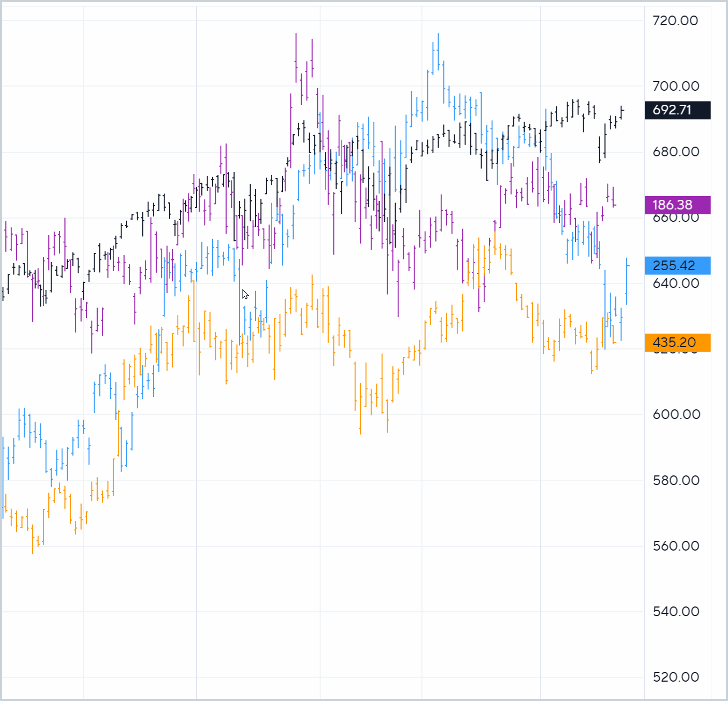
Task: Click the 520.00 price axis label
Action: pyautogui.click(x=675, y=677)
